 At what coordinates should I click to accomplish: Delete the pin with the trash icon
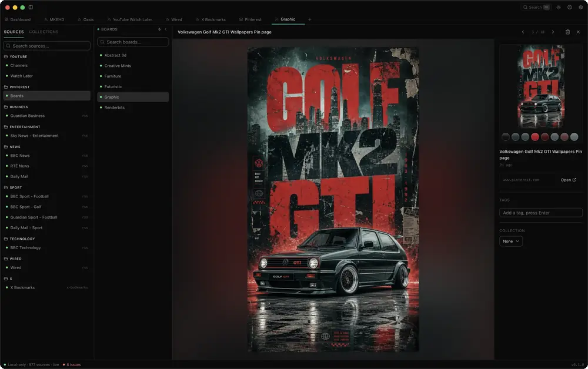[567, 32]
